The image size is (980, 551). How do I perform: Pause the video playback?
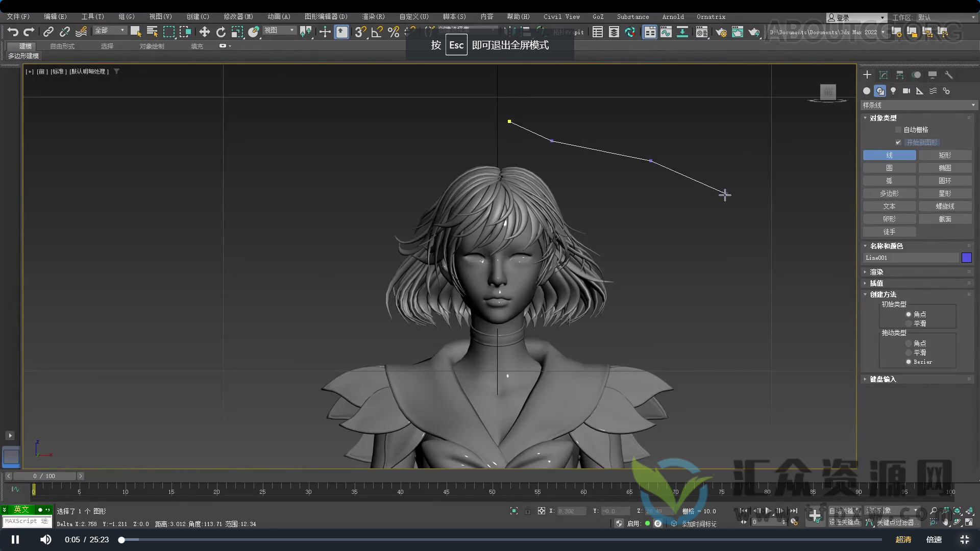tap(15, 539)
